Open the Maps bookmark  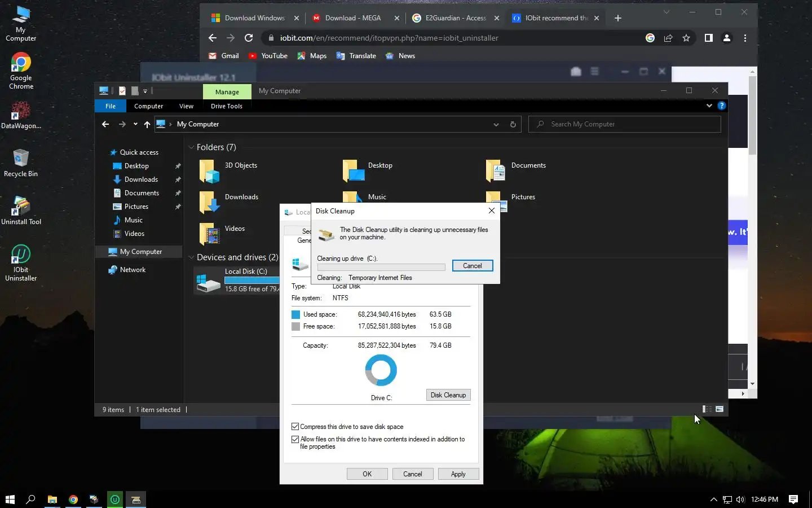[x=312, y=56]
